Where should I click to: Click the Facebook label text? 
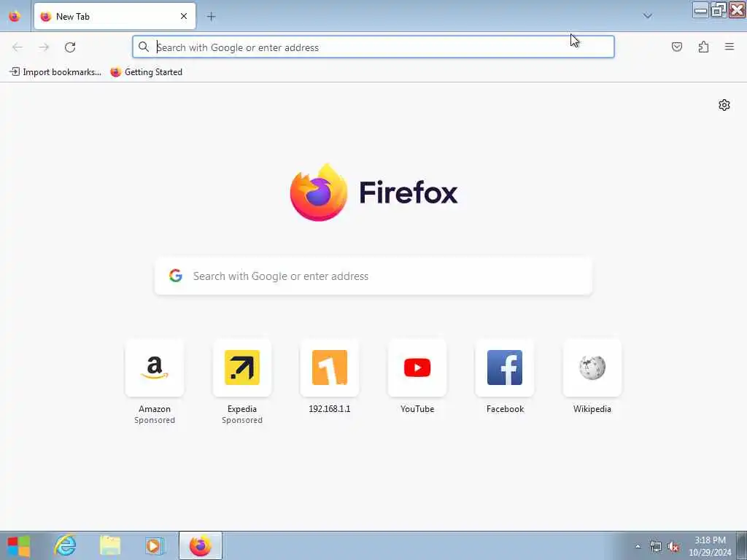[505, 409]
